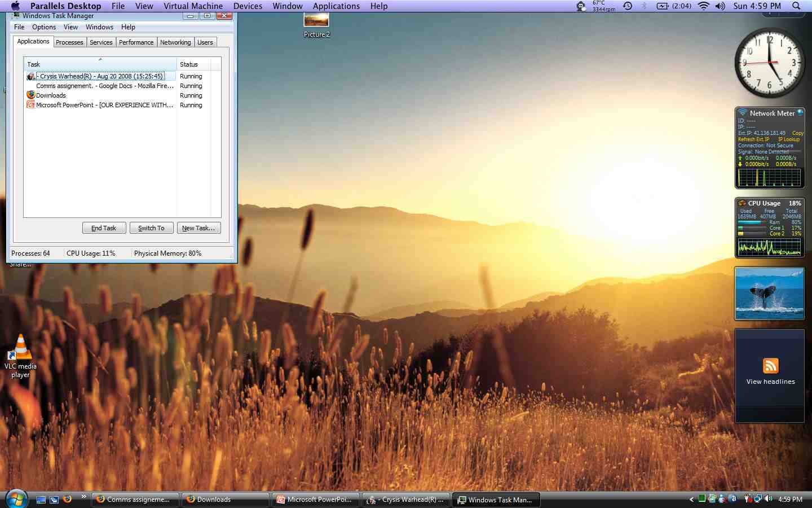Click the Windows taskbar clock 4:59 PM
The image size is (812, 508).
[790, 500]
